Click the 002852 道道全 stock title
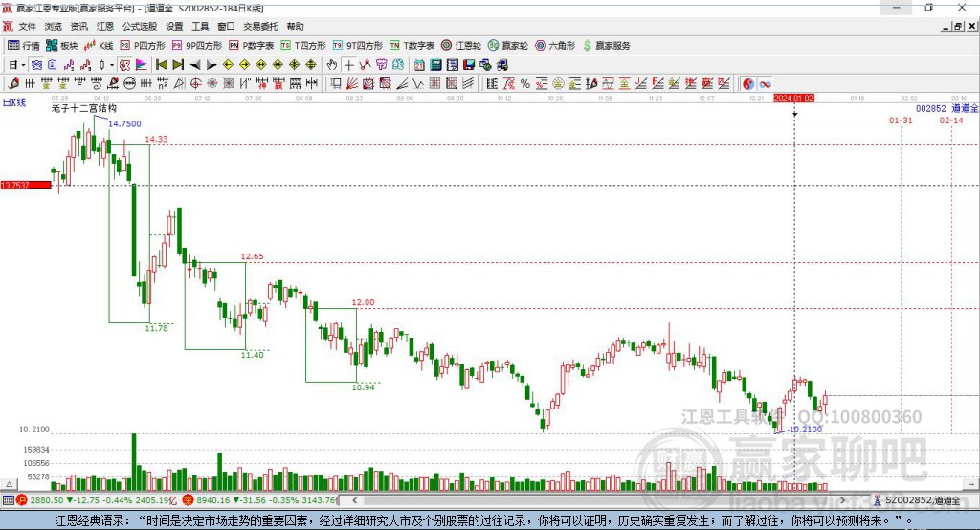Screen dimensions: 980x530 pos(947,108)
